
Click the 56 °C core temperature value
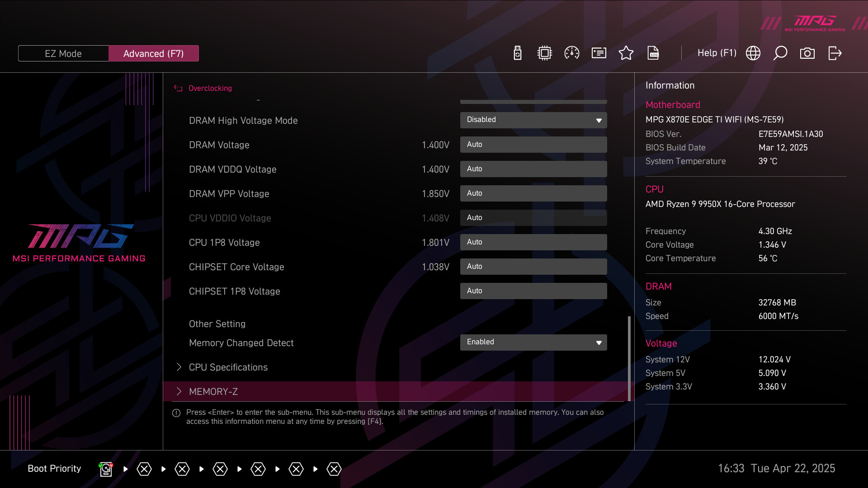[x=768, y=258]
